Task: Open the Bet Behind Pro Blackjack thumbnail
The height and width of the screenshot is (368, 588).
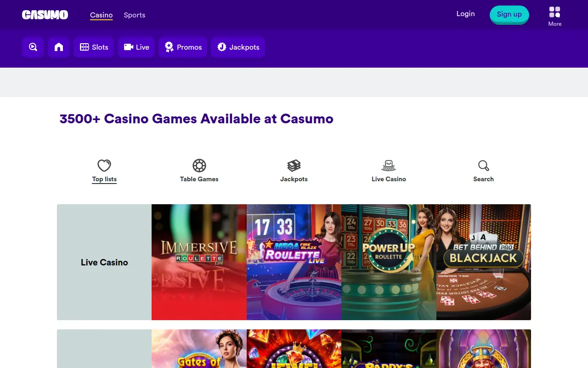Action: 484,262
